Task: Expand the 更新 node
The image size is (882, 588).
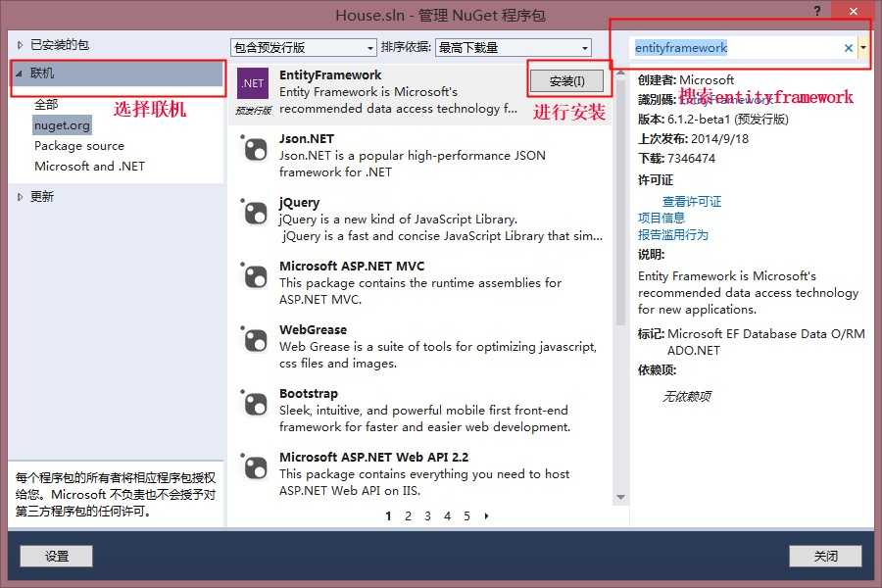Action: [x=20, y=197]
